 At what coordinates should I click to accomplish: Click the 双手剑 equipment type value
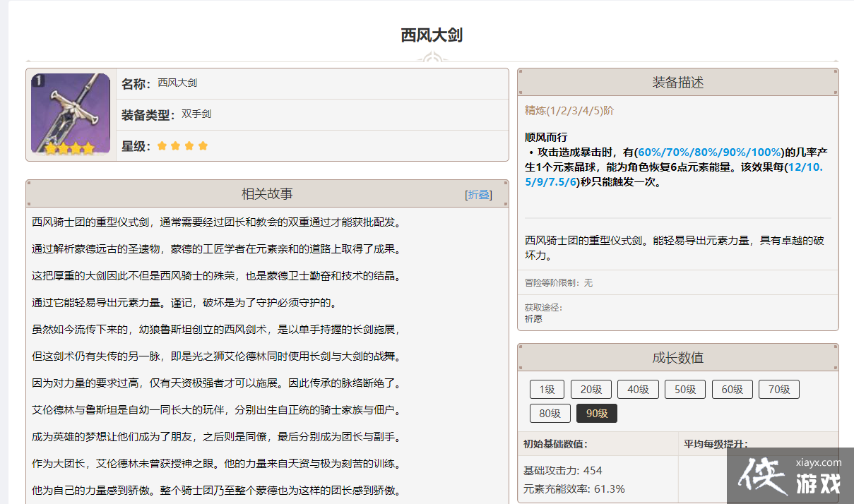[196, 114]
